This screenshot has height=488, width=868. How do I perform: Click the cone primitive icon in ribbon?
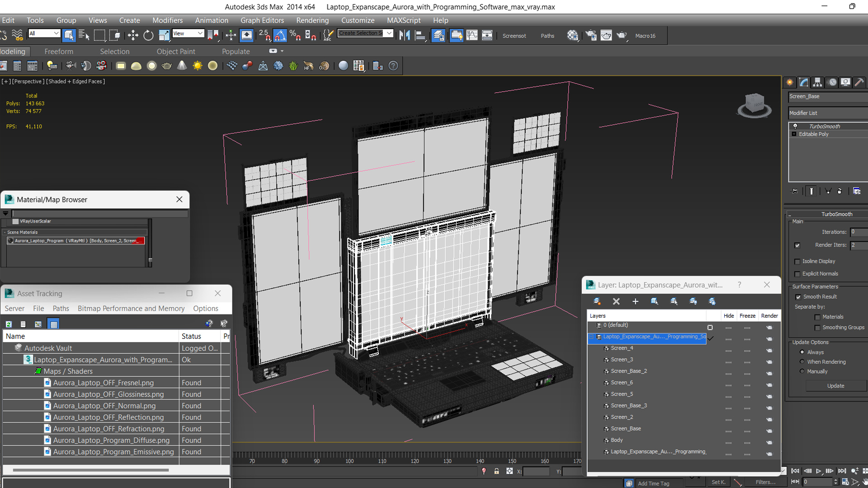coord(182,66)
